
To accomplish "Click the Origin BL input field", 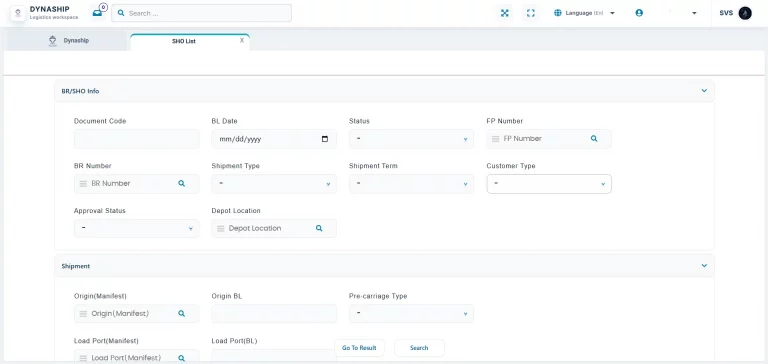I will click(x=274, y=314).
